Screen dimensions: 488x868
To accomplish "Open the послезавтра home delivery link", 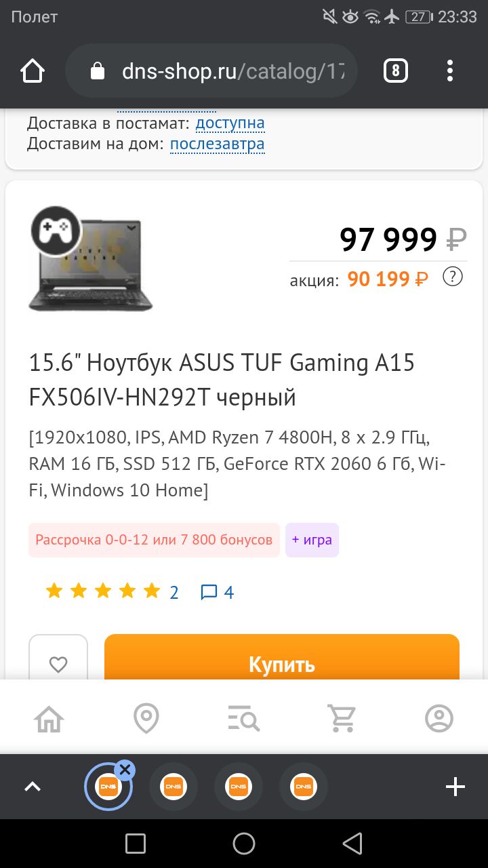I will pos(217,144).
